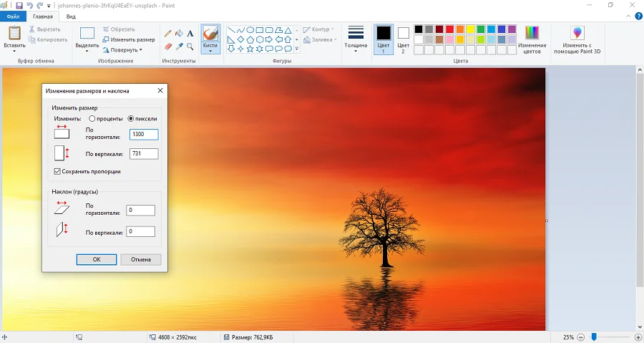The width and height of the screenshot is (644, 343).
Task: Select the Eraser tool
Action: [168, 47]
